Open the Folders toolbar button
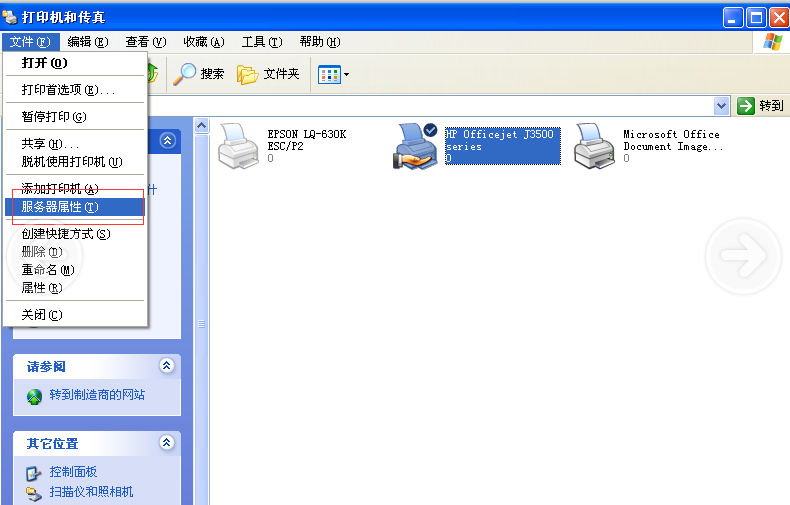This screenshot has width=790, height=505. [x=247, y=74]
